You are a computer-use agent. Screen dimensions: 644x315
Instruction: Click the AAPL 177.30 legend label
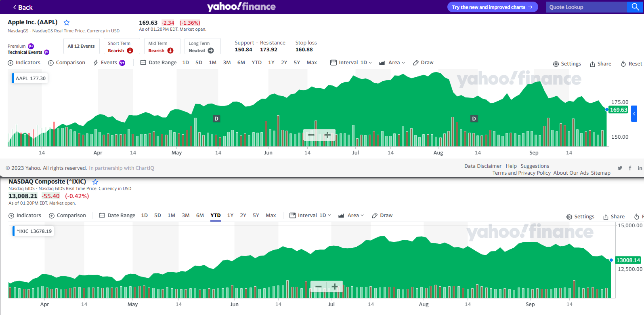pos(30,78)
